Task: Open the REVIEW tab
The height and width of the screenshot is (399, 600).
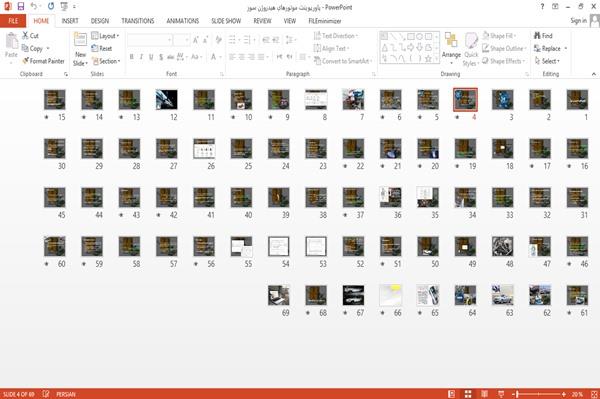Action: tap(262, 21)
